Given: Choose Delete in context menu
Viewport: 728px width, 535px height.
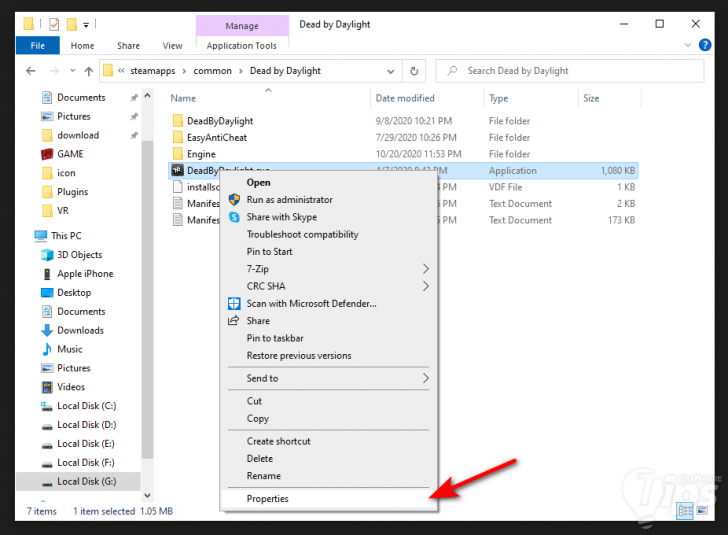Looking at the screenshot, I should click(x=329, y=458).
